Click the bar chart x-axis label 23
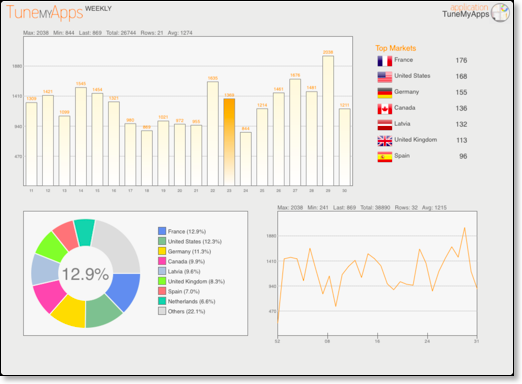The image size is (522, 384). pyautogui.click(x=229, y=191)
